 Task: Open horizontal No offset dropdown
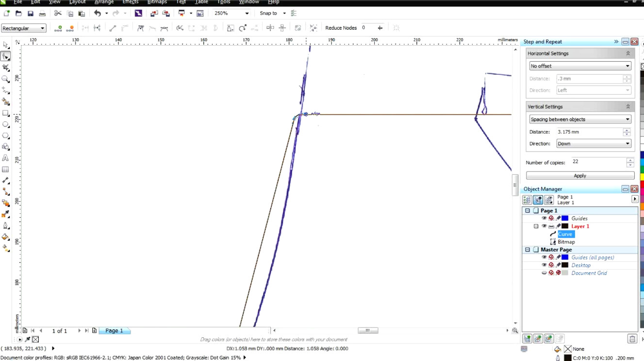click(x=580, y=66)
